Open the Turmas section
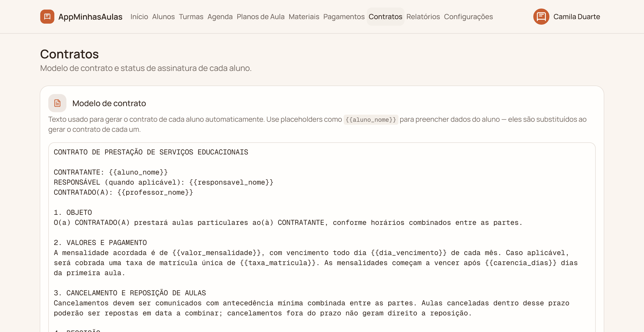 (191, 17)
